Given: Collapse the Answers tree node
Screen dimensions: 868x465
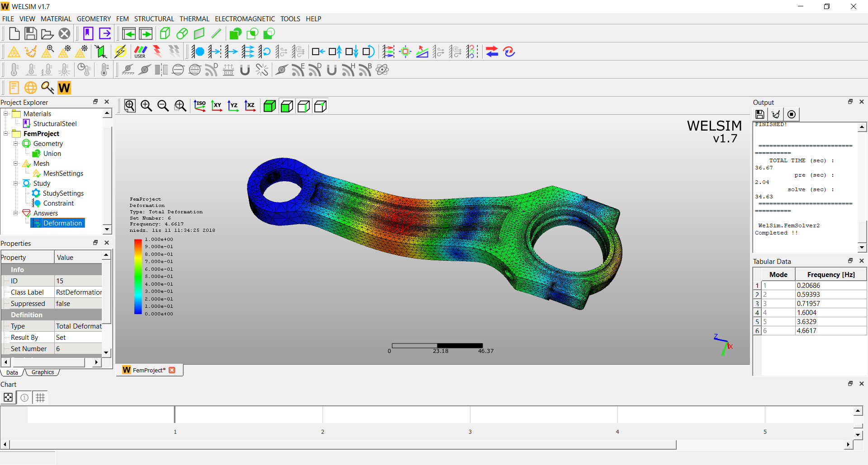Looking at the screenshot, I should (x=16, y=213).
